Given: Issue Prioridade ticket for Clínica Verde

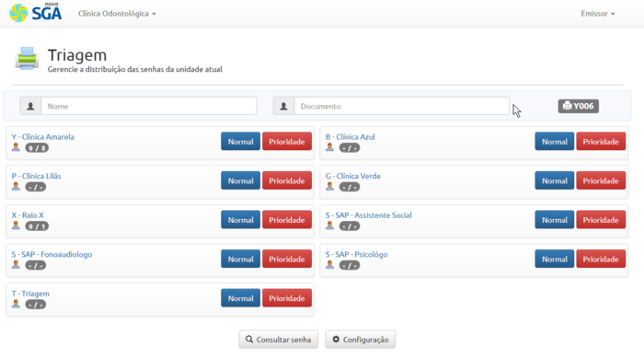Looking at the screenshot, I should click(601, 180).
